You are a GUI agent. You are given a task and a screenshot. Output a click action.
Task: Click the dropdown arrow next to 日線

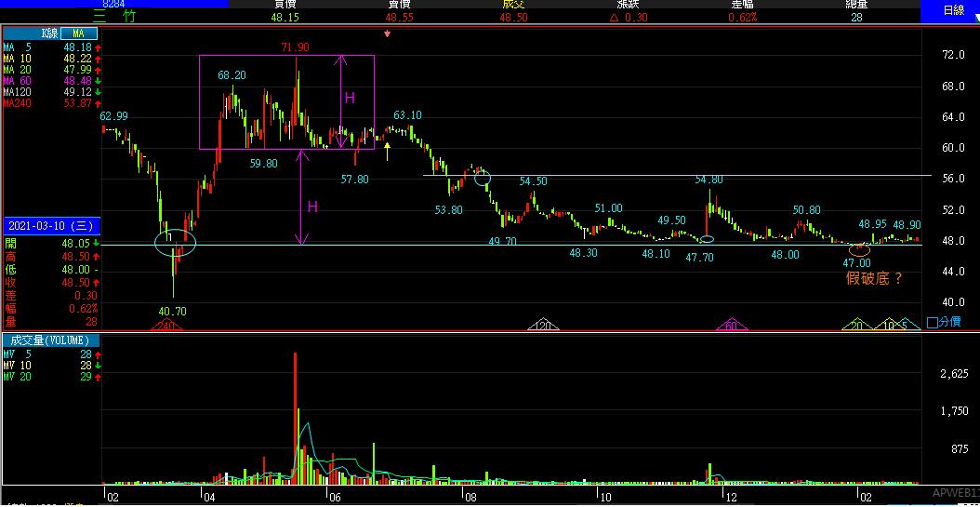(x=973, y=15)
